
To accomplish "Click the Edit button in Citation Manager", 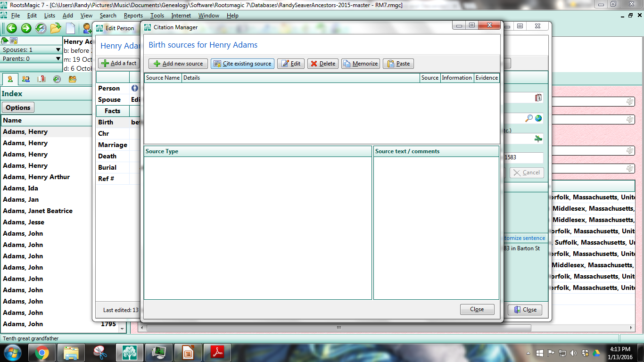I will click(x=291, y=64).
